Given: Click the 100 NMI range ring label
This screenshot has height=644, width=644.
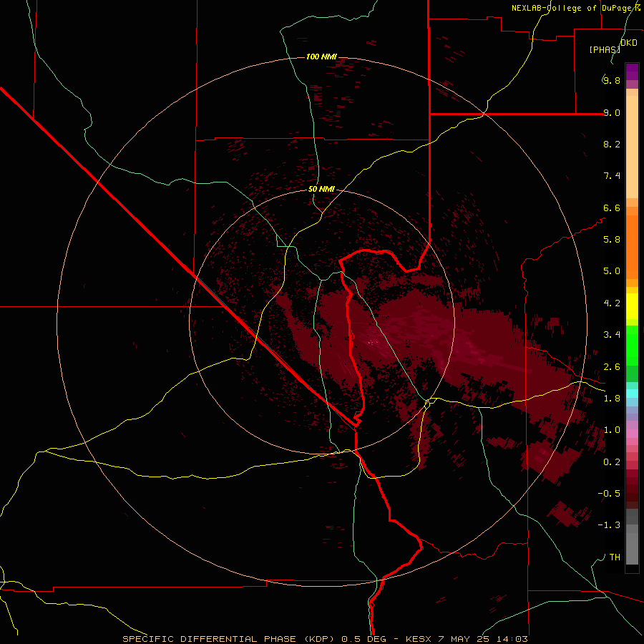Looking at the screenshot, I should coord(321,57).
